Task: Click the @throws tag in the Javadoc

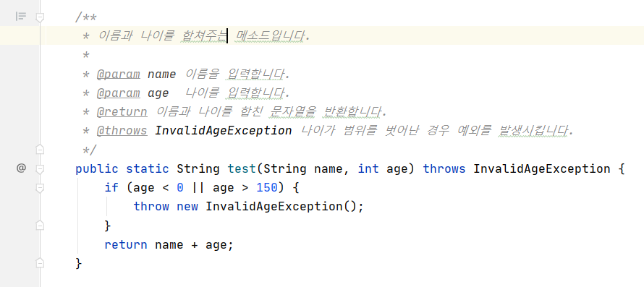Action: [x=122, y=131]
